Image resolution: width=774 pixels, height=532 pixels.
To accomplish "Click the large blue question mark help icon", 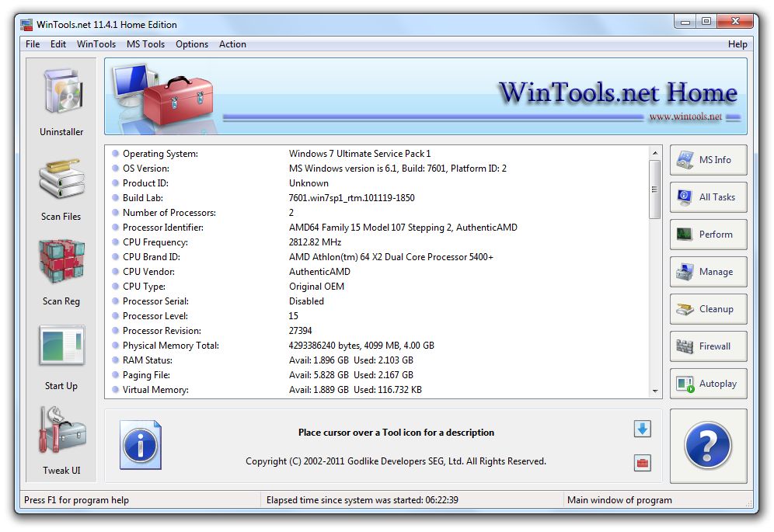I will tap(708, 445).
